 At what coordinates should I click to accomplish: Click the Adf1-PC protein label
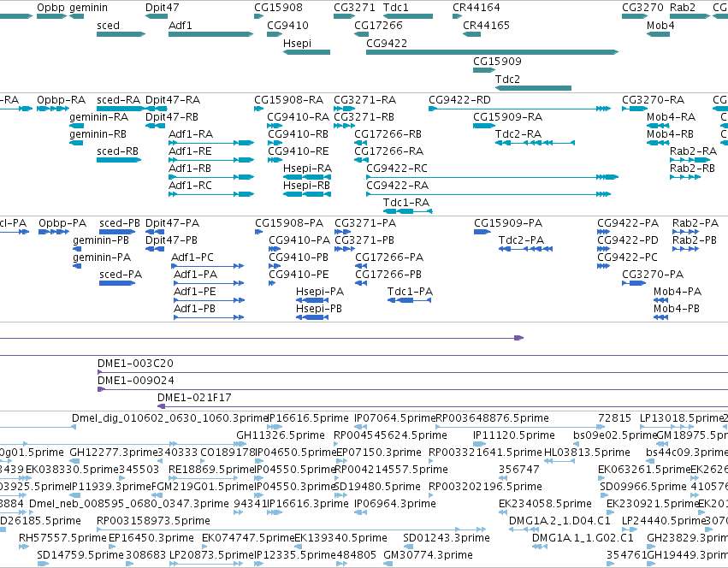pyautogui.click(x=192, y=257)
